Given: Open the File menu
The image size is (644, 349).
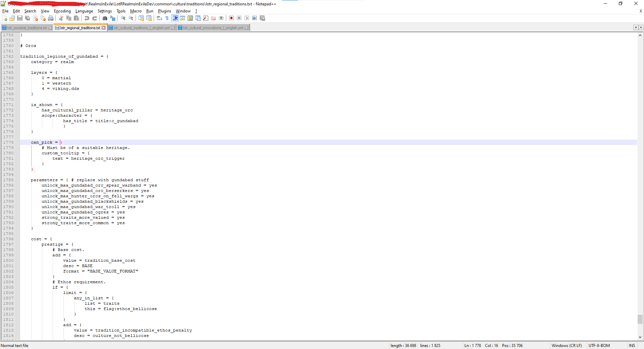Looking at the screenshot, I should pyautogui.click(x=5, y=11).
